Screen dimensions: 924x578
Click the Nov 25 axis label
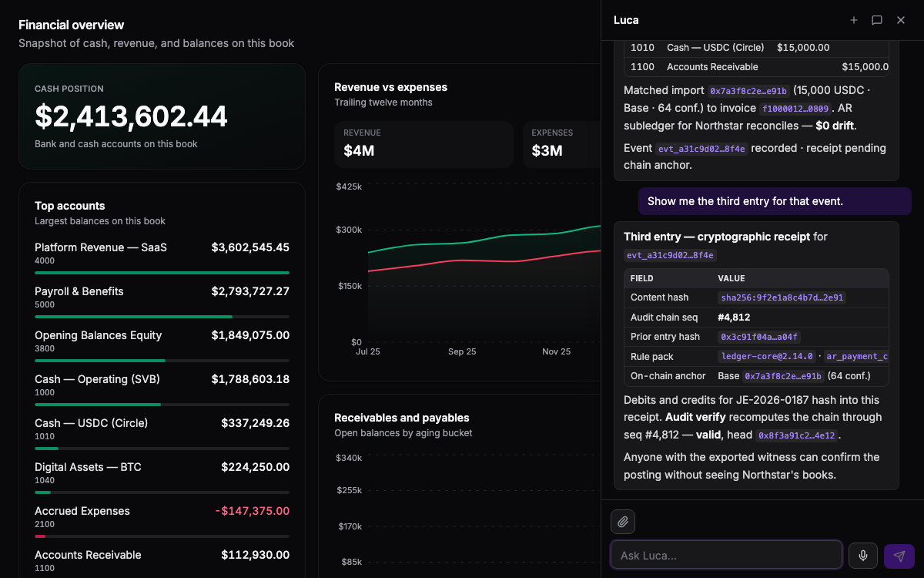pos(556,351)
